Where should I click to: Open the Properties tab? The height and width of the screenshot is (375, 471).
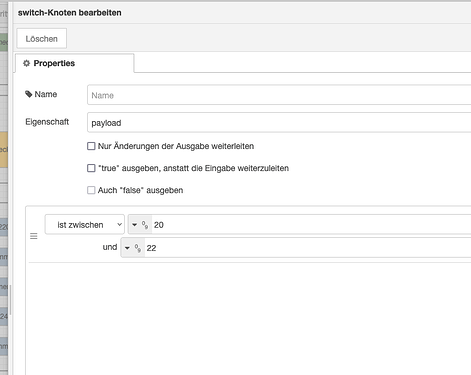point(74,63)
